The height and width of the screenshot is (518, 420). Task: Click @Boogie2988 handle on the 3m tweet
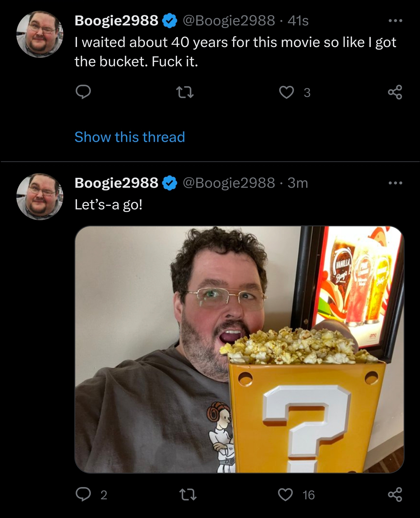pos(229,183)
